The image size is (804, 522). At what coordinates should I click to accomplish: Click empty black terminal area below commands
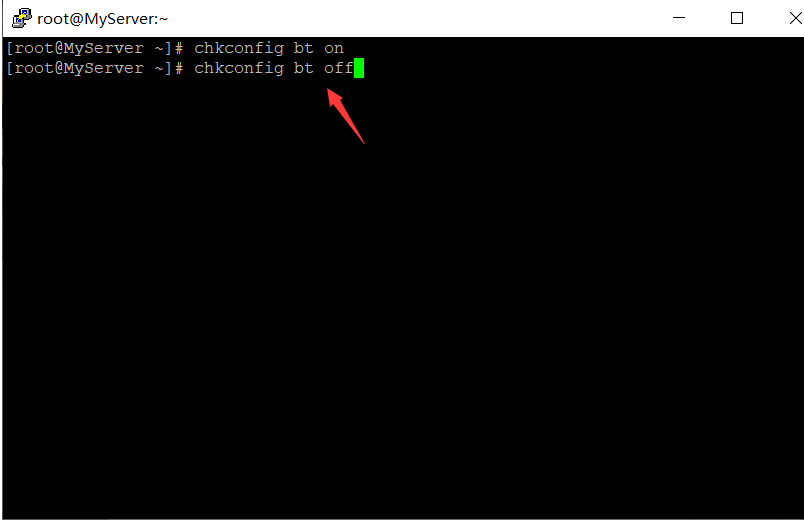[403, 308]
